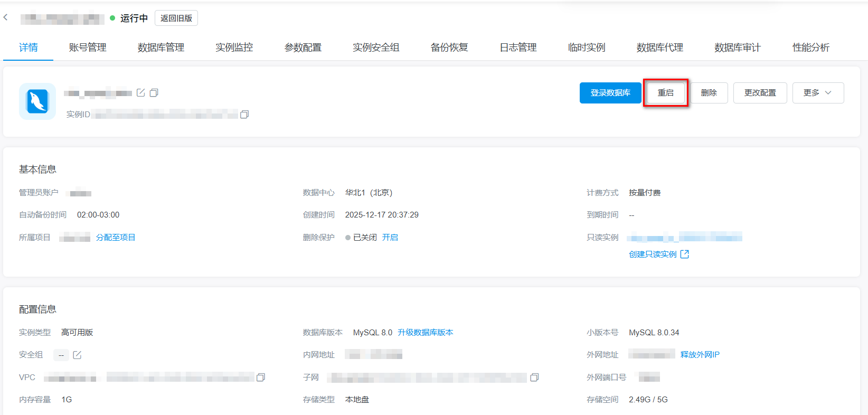Copy the 子网 subnet identifier

[534, 378]
